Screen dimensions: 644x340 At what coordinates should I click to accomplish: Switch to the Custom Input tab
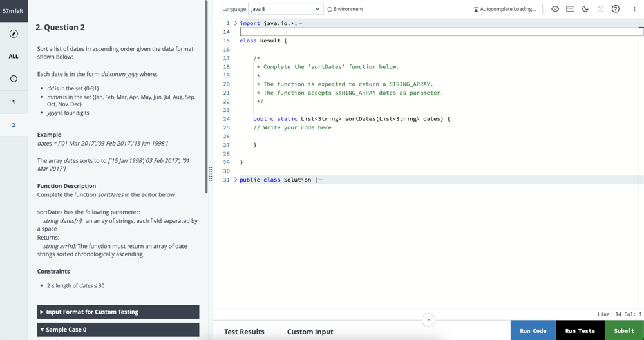[x=310, y=332]
